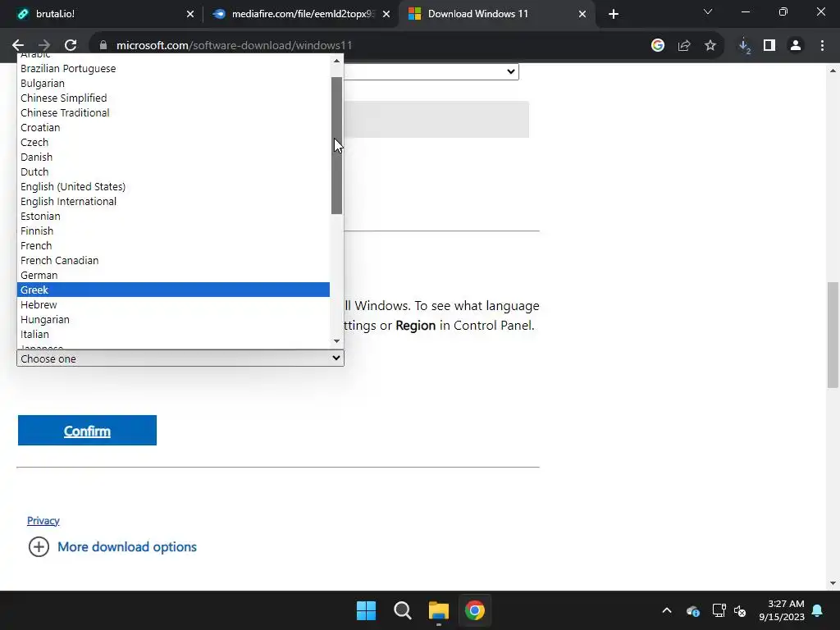This screenshot has height=630, width=840.
Task: Pick Dutch from the language dropdown
Action: click(173, 172)
